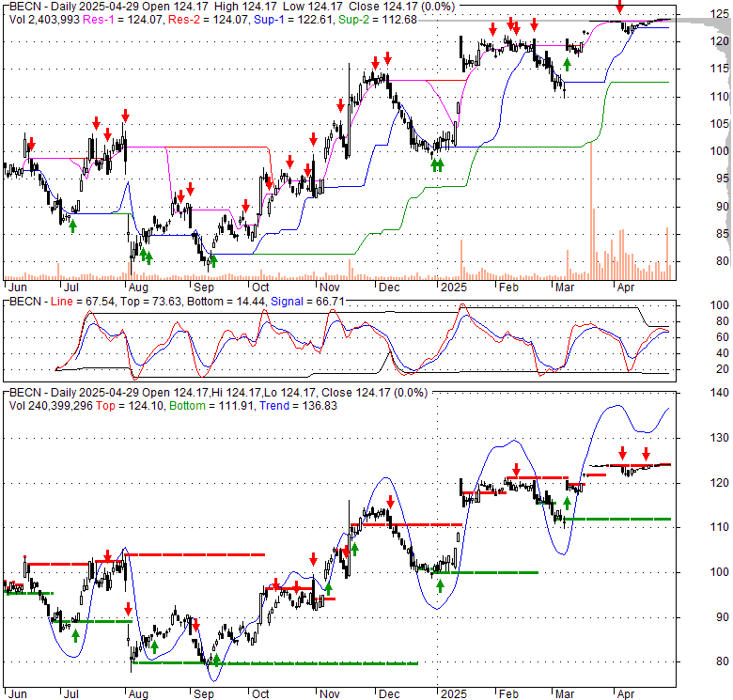Screen dimensions: 733x700
Task: Click the 140 price label on bottom chart axis
Action: coord(720,393)
